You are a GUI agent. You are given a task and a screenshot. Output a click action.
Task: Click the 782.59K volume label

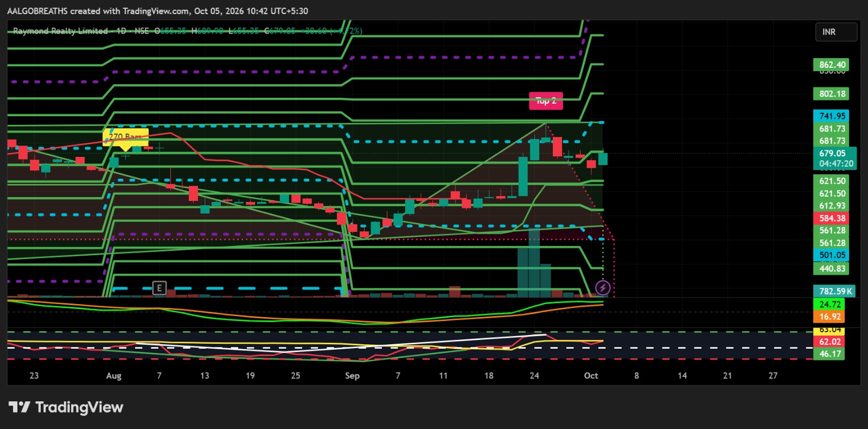point(834,292)
